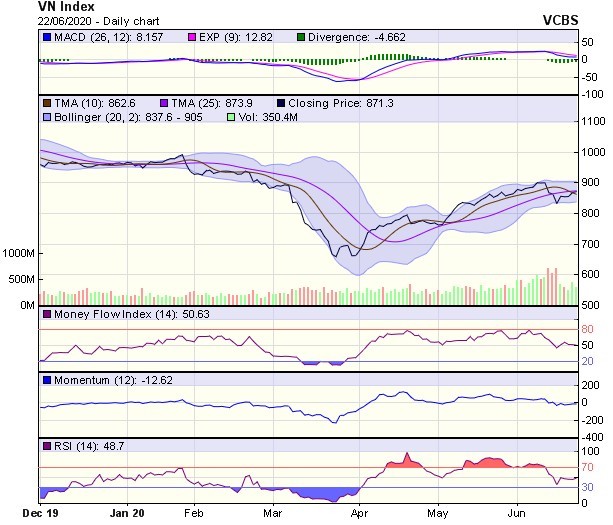Click the 1000M volume axis label
This screenshot has height=525, width=613.
click(x=17, y=254)
